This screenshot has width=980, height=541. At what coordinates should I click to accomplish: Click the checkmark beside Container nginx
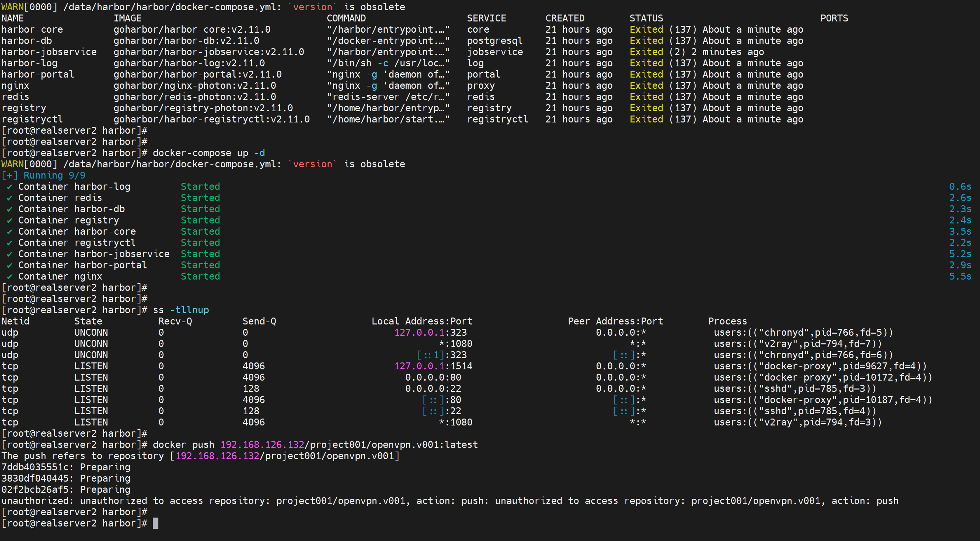point(10,277)
